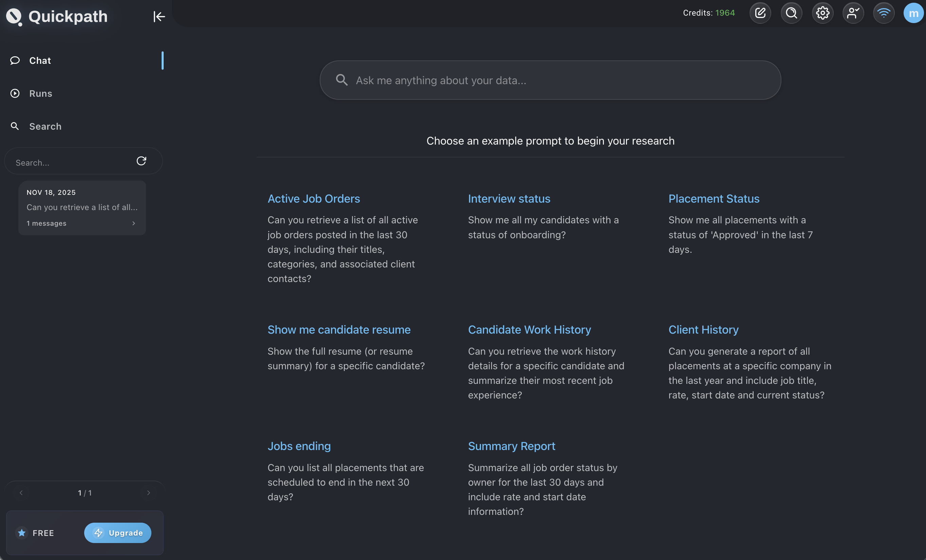Expand the Nov 18 conversation chevron
Screen dimensions: 926x560
point(133,223)
